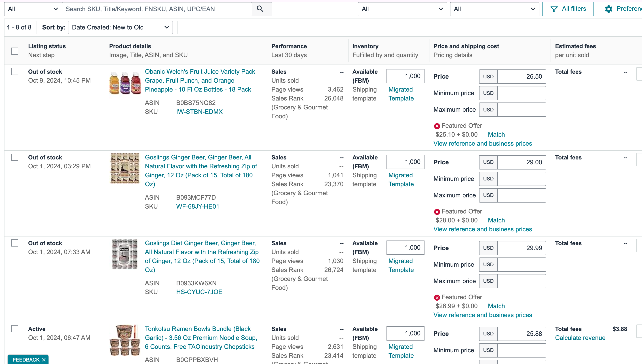
Task: Edit Goslings Diet Maximum price field
Action: click(522, 281)
